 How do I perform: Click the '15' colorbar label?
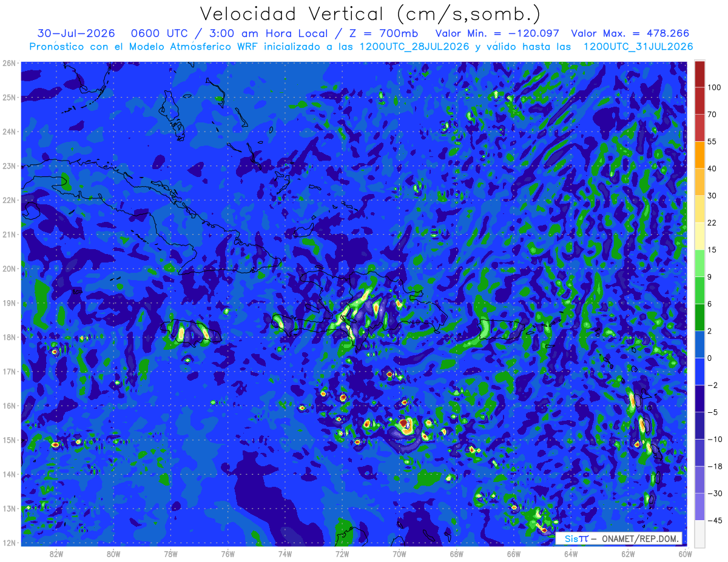point(712,250)
